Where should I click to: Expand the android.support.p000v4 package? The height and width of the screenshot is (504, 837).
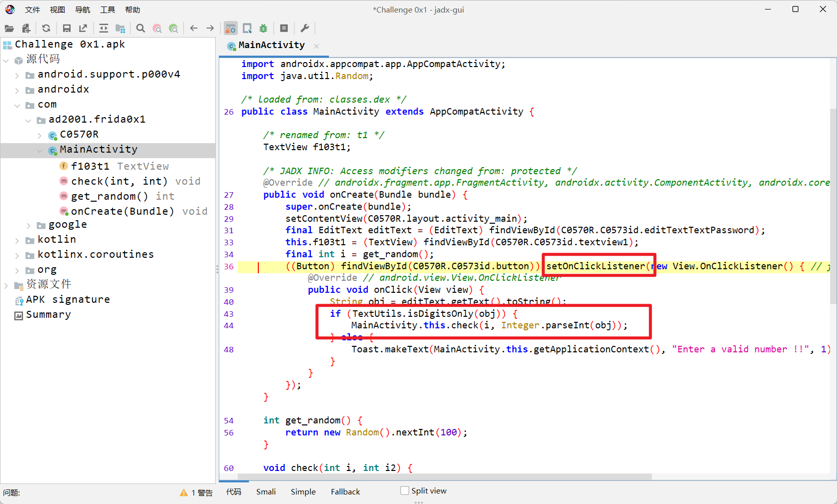tap(17, 76)
